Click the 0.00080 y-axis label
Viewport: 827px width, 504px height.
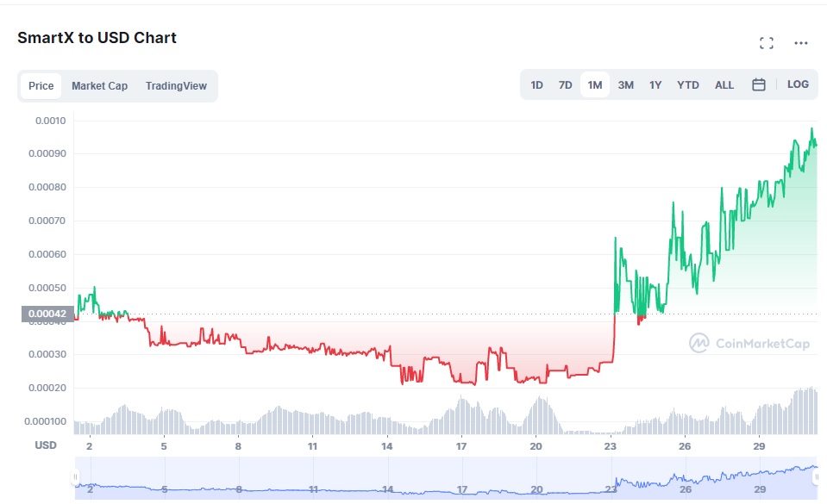point(47,187)
